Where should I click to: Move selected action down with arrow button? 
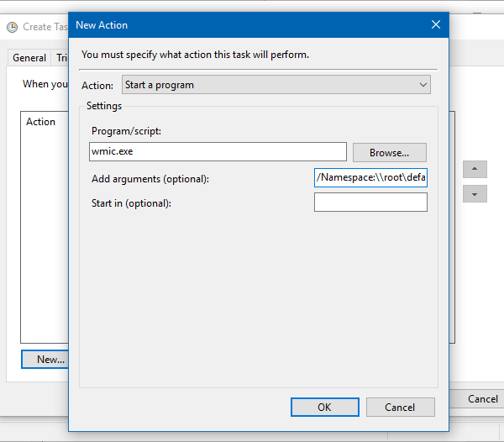tap(475, 194)
